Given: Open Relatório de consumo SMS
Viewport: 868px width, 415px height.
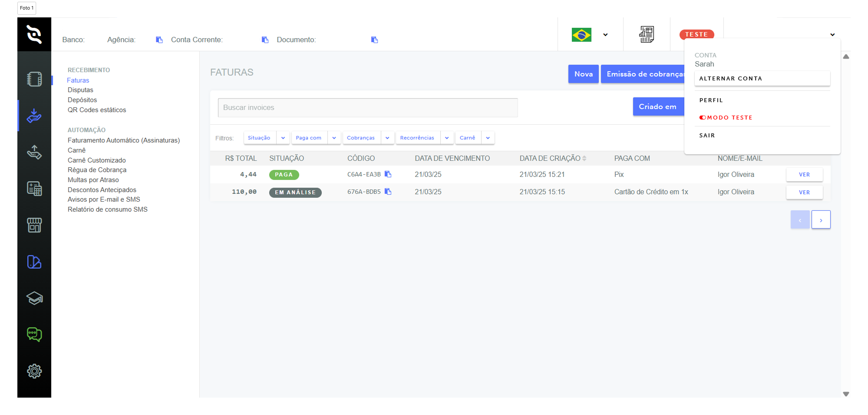Looking at the screenshot, I should 108,209.
